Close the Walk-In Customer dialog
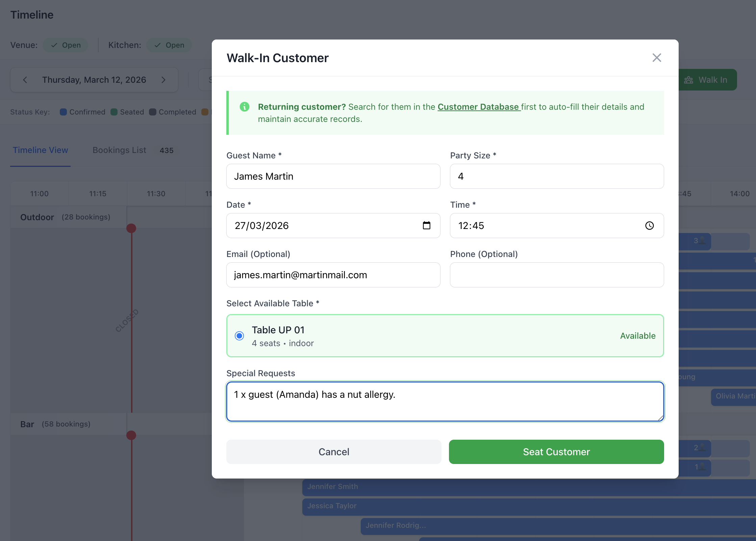Image resolution: width=756 pixels, height=541 pixels. [656, 58]
